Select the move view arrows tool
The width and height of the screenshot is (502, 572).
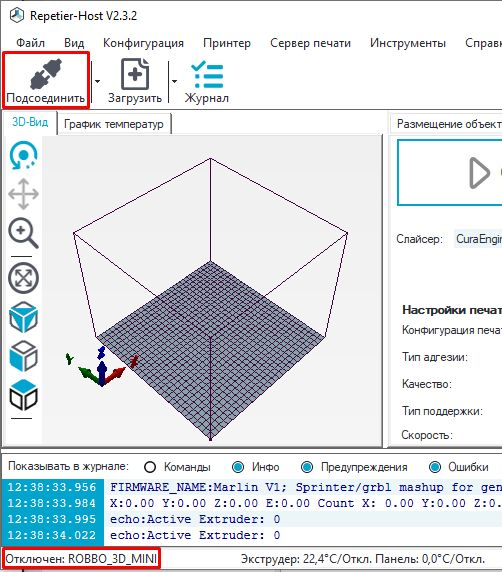(x=23, y=194)
